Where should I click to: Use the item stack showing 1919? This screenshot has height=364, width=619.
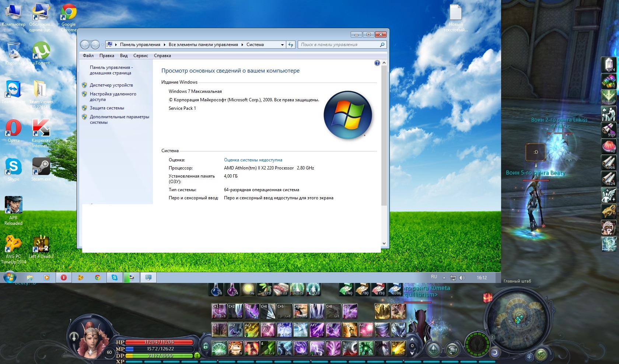point(264,289)
